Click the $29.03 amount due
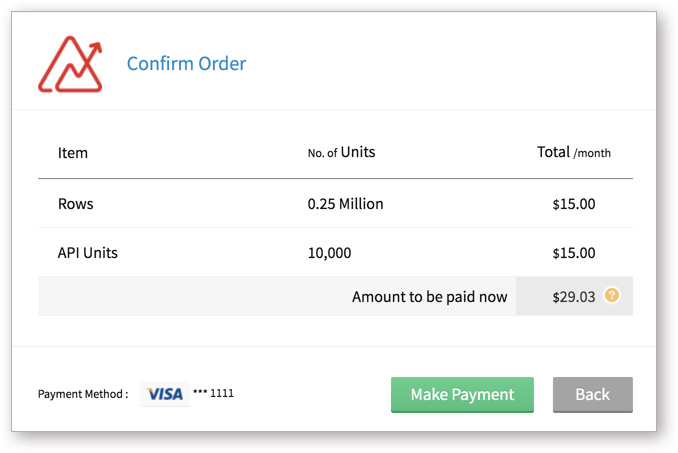Viewport: 678px width, 453px height. [573, 297]
